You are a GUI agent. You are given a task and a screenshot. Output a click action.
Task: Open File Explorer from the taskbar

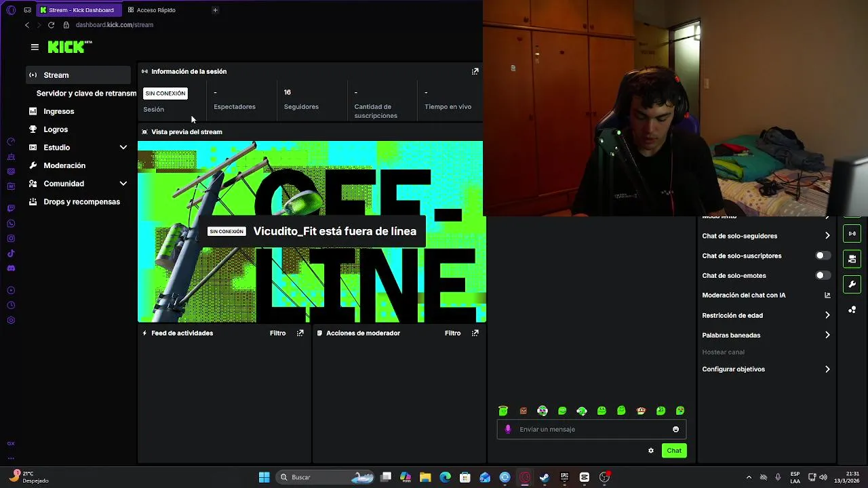pos(425,477)
